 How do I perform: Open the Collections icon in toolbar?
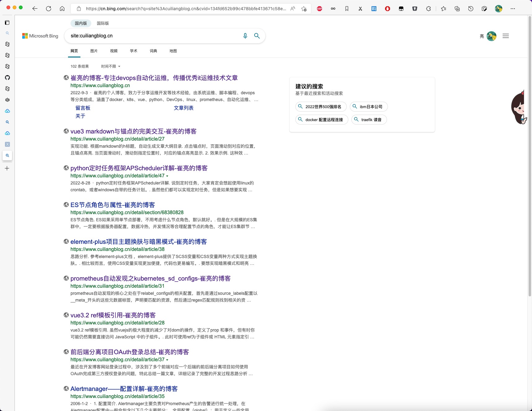click(x=457, y=9)
